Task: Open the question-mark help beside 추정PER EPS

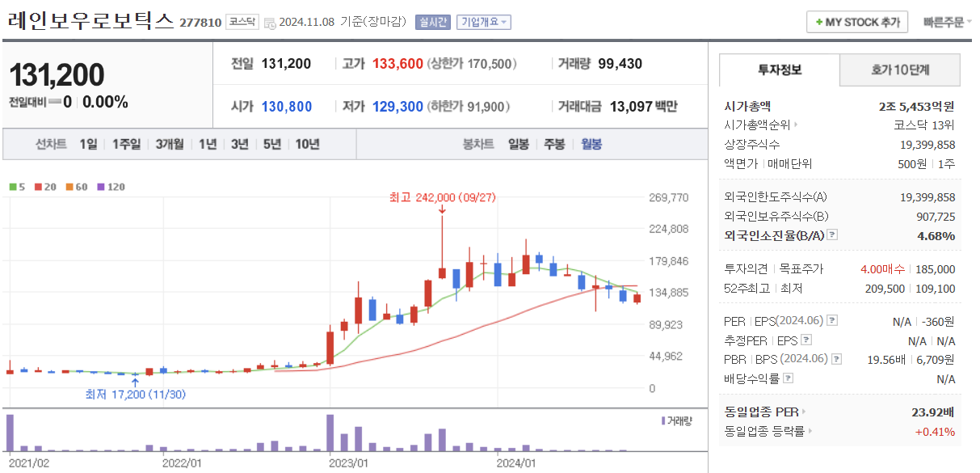Action: (x=806, y=340)
